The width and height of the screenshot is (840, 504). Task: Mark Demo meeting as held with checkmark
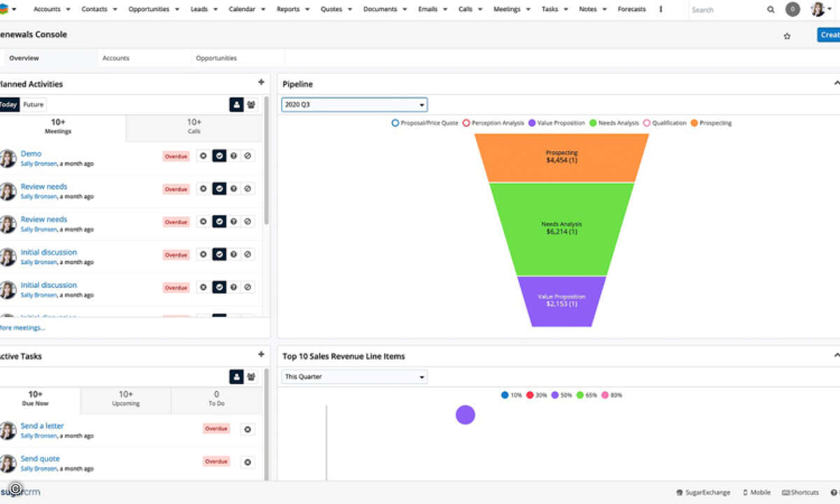click(219, 156)
